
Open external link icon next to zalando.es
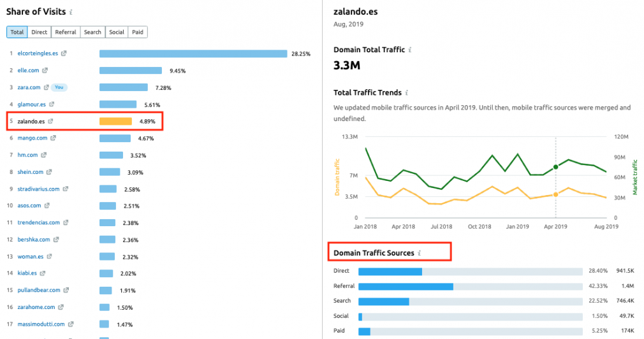[50, 121]
